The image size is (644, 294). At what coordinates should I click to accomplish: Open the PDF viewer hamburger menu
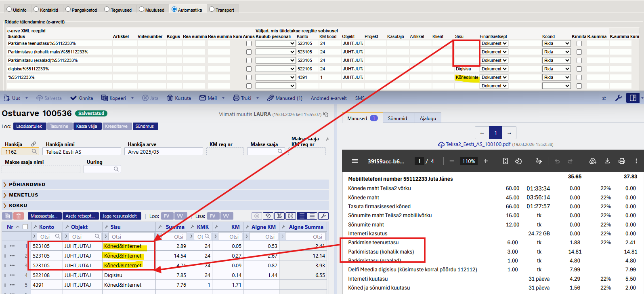click(355, 161)
